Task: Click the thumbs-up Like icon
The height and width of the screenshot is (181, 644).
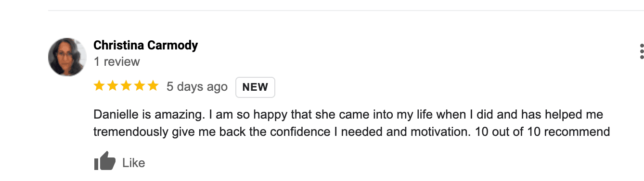Action: [x=104, y=161]
